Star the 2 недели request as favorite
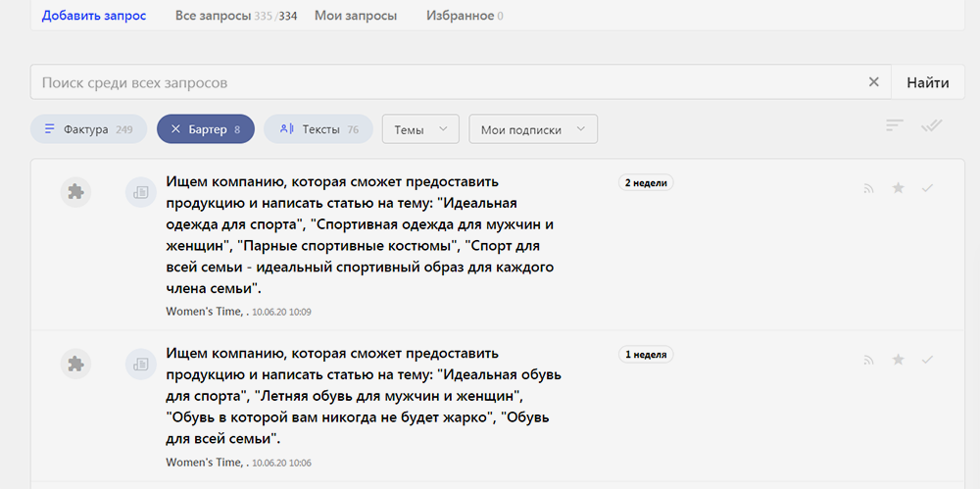Viewport: 980px width, 489px height. [x=898, y=187]
